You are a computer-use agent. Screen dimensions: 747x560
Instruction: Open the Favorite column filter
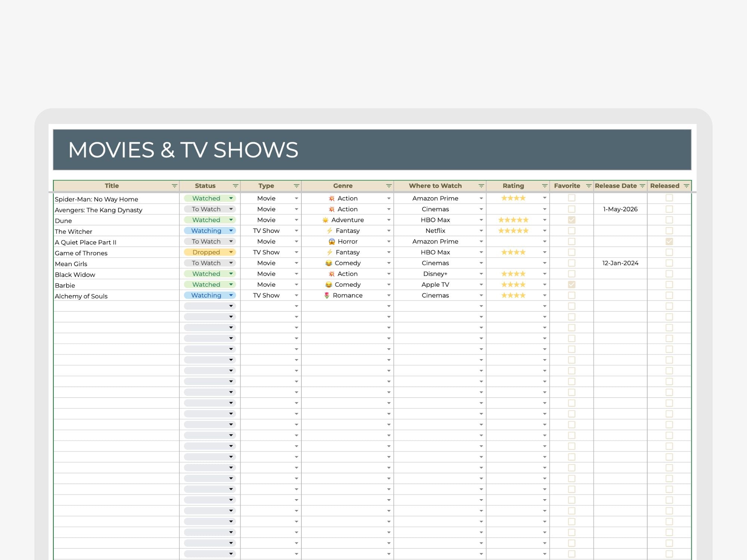coord(589,186)
